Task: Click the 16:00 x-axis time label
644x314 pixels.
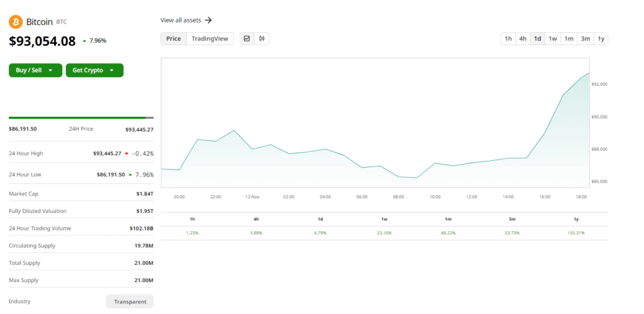Action: (545, 197)
